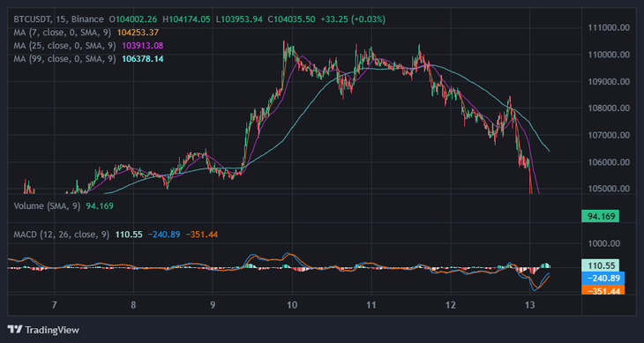Image resolution: width=644 pixels, height=343 pixels.
Task: Select the change value +33.25 (+0.03%)
Action: pyautogui.click(x=353, y=19)
